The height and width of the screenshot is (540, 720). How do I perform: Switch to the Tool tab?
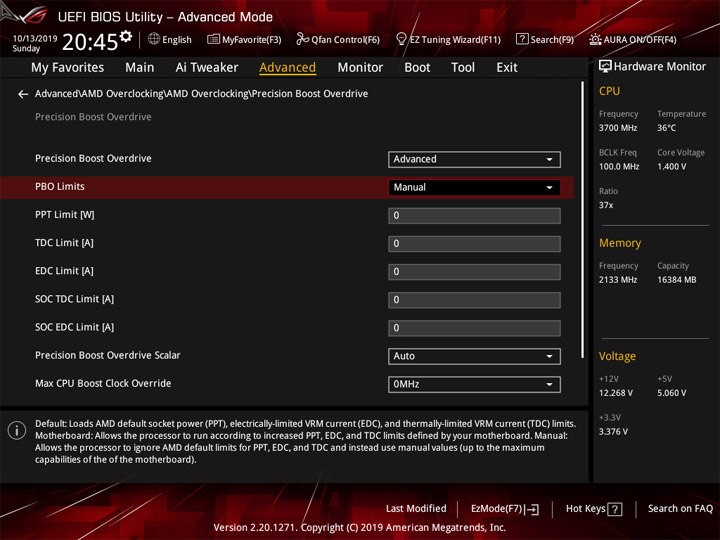click(x=463, y=68)
